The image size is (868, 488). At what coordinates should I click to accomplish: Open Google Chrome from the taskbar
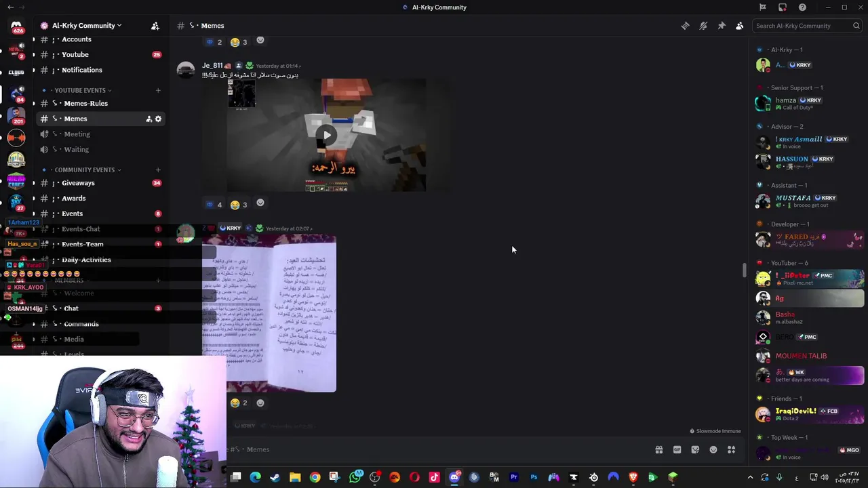(315, 477)
